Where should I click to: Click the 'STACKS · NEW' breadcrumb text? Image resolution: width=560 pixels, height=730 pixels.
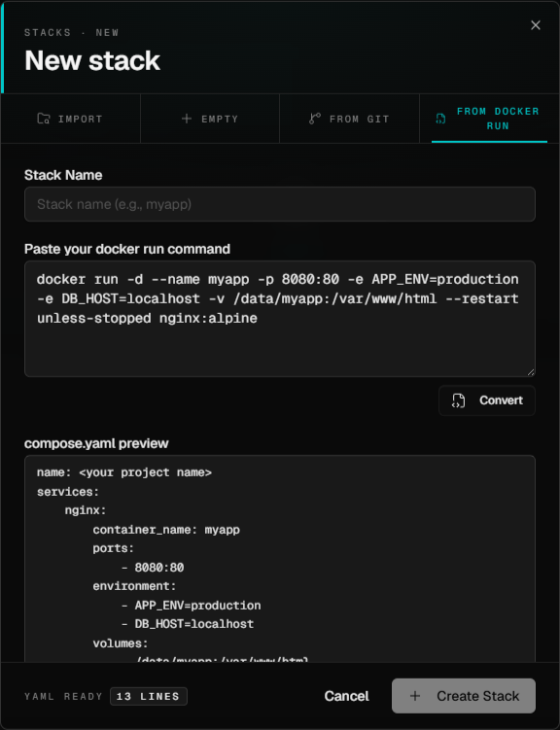point(72,33)
